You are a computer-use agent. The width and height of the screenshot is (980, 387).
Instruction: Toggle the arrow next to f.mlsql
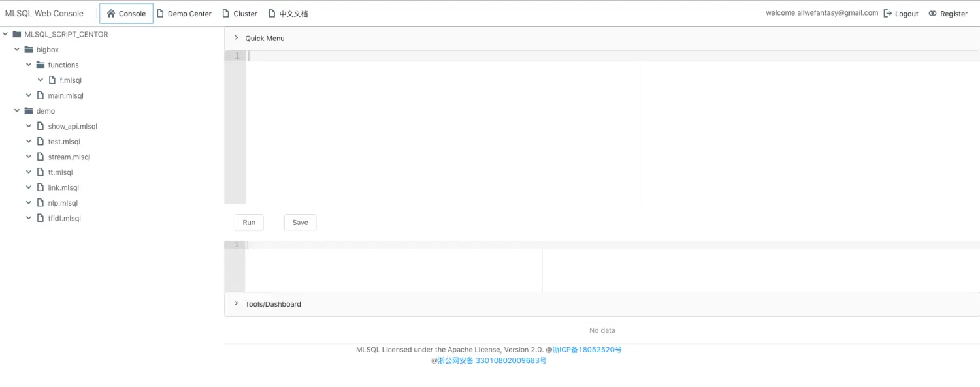(x=41, y=80)
